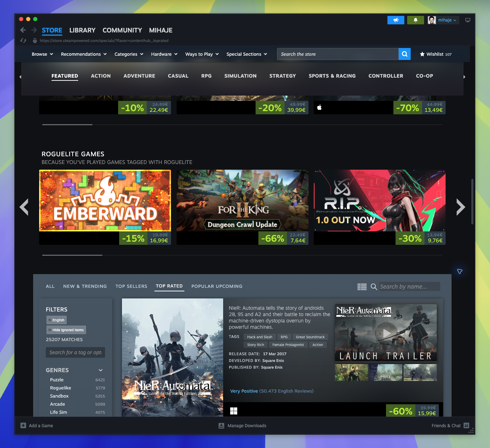This screenshot has height=448, width=490.
Task: Open the Browse dropdown menu
Action: coord(42,54)
